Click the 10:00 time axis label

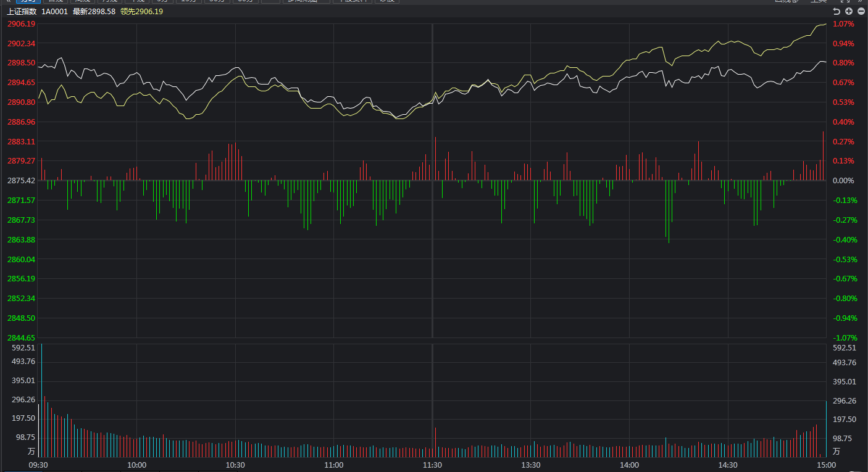click(x=136, y=465)
